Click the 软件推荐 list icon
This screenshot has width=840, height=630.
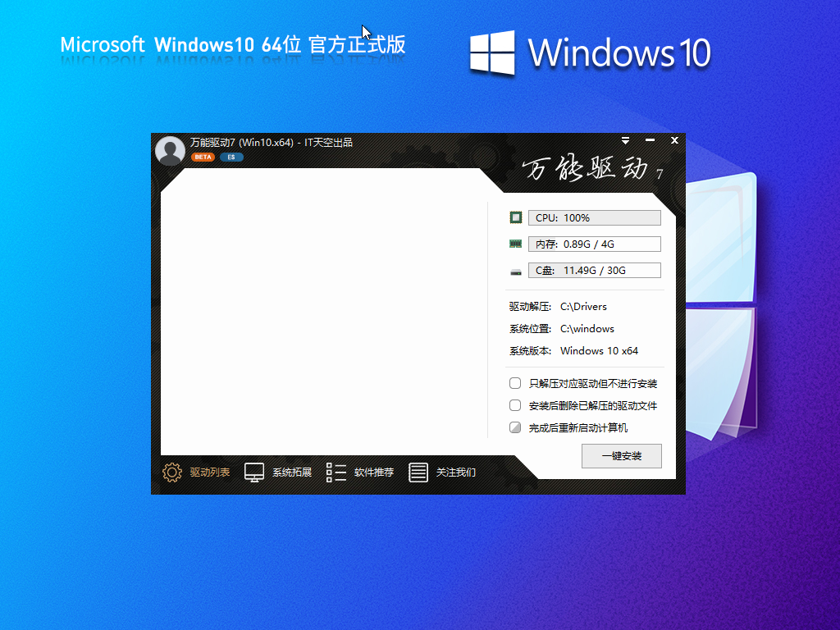[336, 472]
